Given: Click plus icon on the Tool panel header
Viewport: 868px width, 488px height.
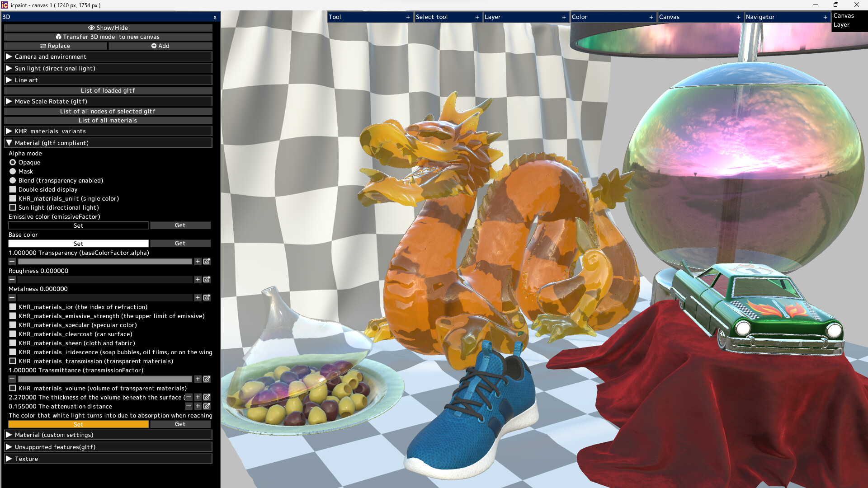Looking at the screenshot, I should pyautogui.click(x=408, y=17).
